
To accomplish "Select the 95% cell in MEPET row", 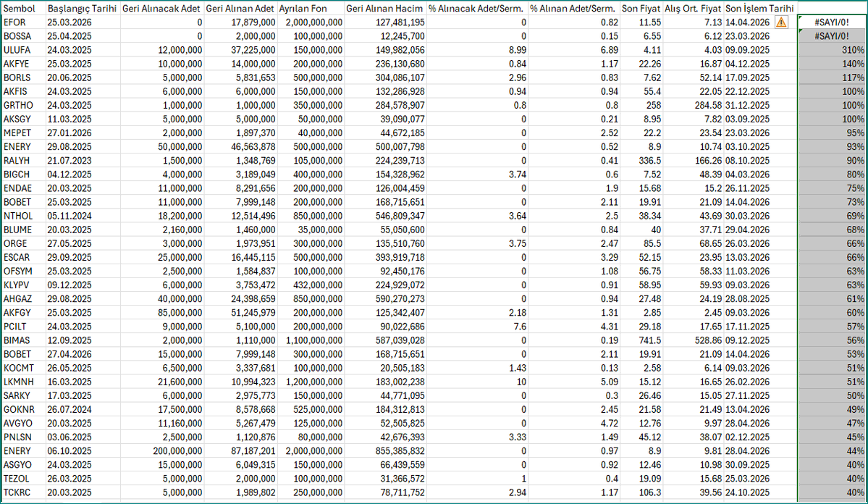I will tap(832, 133).
